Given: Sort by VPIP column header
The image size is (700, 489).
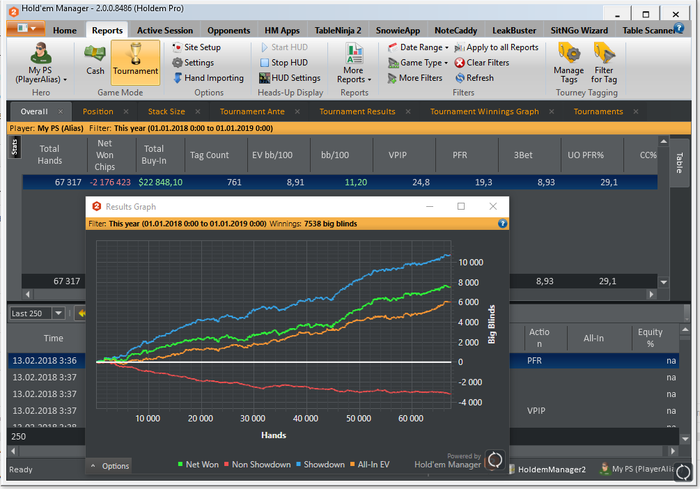Looking at the screenshot, I should coord(397,155).
